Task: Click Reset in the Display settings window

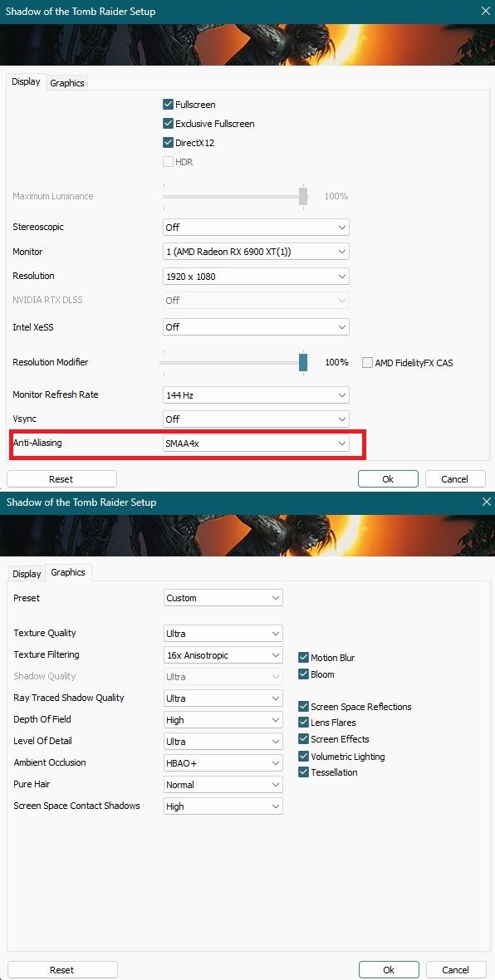Action: coord(61,478)
